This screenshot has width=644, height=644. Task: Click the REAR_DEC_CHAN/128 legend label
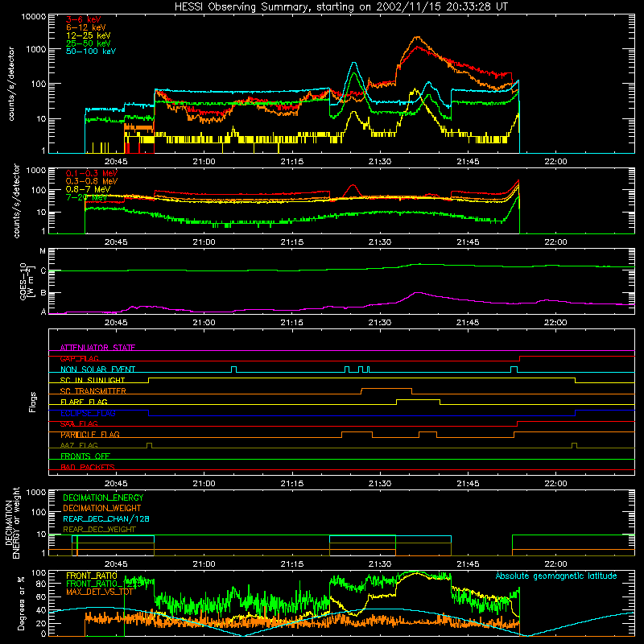click(x=106, y=518)
